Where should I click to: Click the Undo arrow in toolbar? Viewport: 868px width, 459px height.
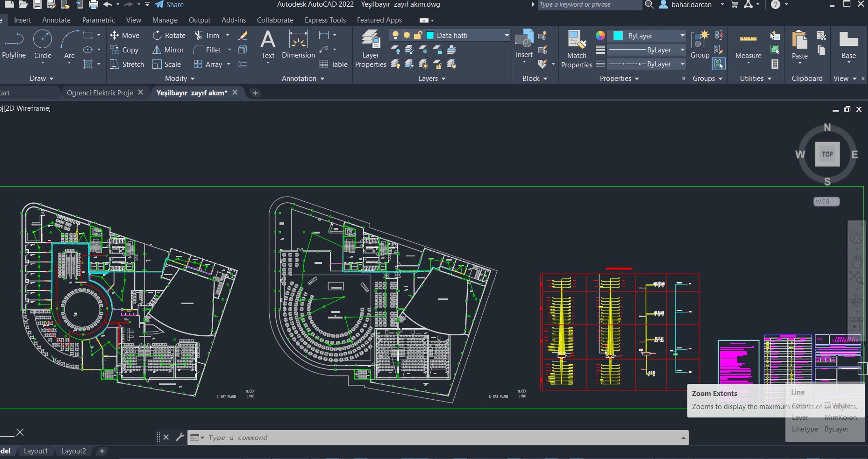coord(108,5)
